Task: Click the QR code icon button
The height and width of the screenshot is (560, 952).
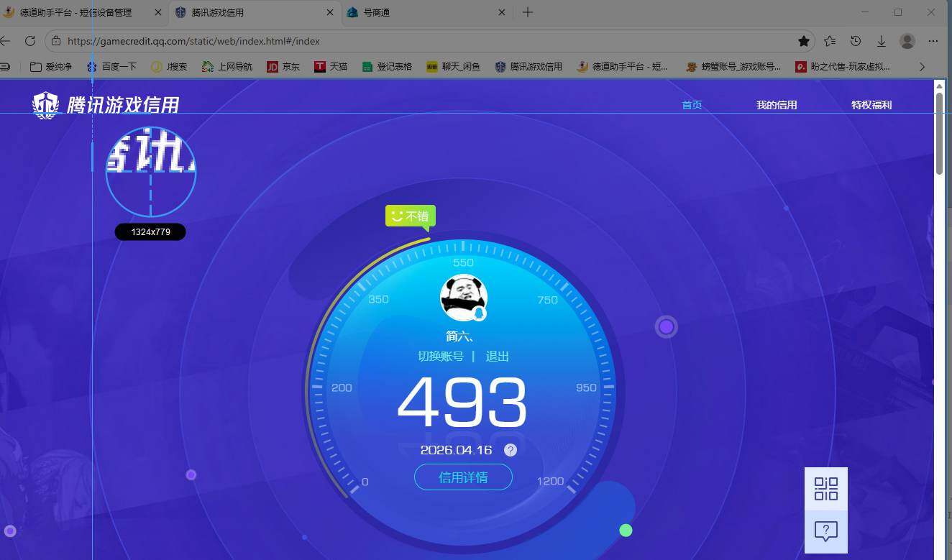Action: tap(825, 489)
